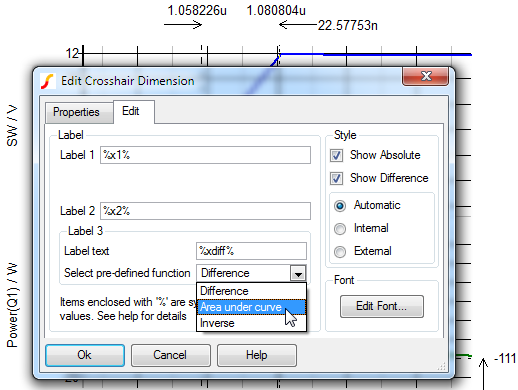518x390 pixels.
Task: Uncheck the Show Difference checkbox
Action: pos(336,178)
